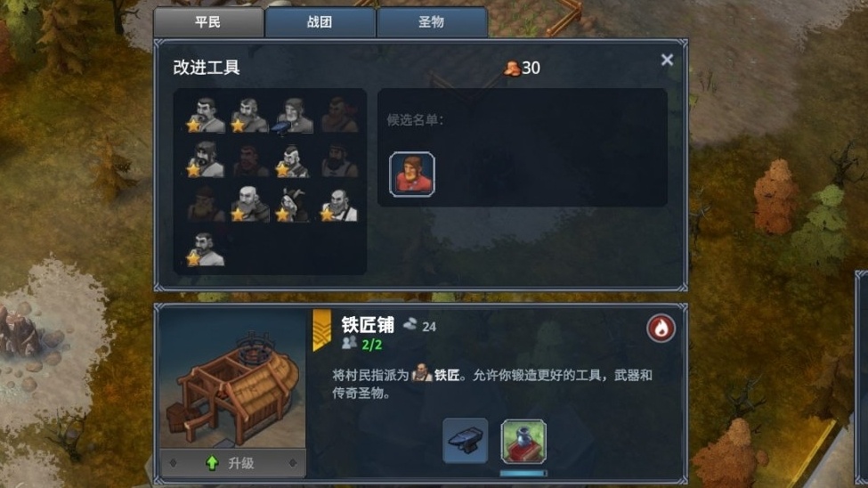
Task: Pick the lone villager portrait in bottom row
Action: click(204, 248)
